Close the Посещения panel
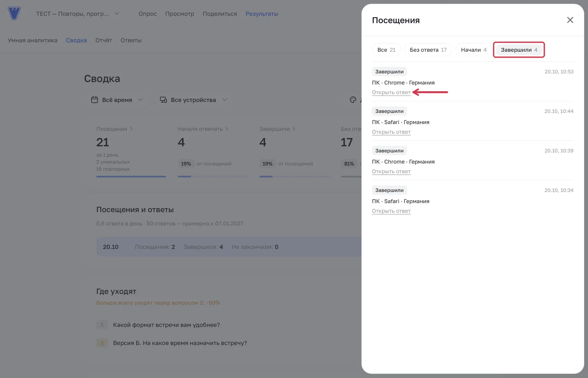 [570, 20]
